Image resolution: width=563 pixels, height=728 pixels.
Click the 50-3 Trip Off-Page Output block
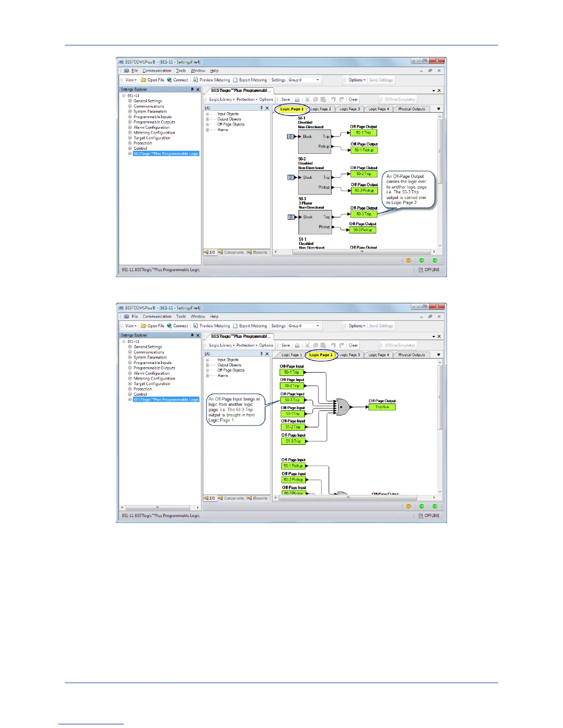click(x=364, y=214)
